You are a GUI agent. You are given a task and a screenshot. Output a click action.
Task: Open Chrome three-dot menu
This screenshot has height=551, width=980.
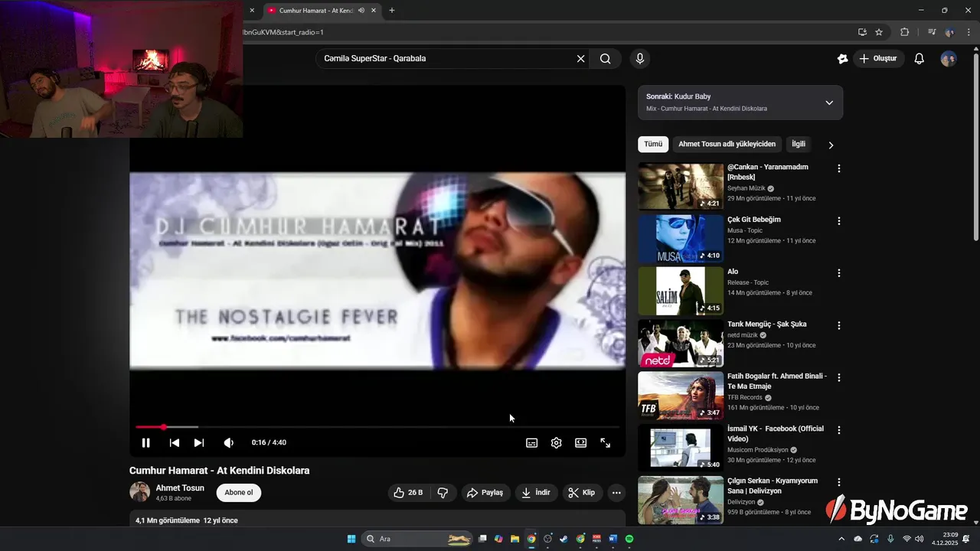(969, 32)
